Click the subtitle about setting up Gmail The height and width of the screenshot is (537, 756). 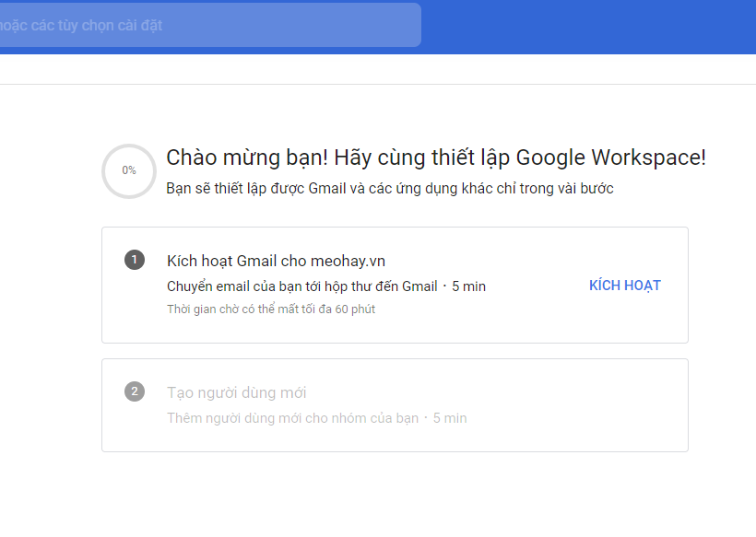click(x=390, y=188)
